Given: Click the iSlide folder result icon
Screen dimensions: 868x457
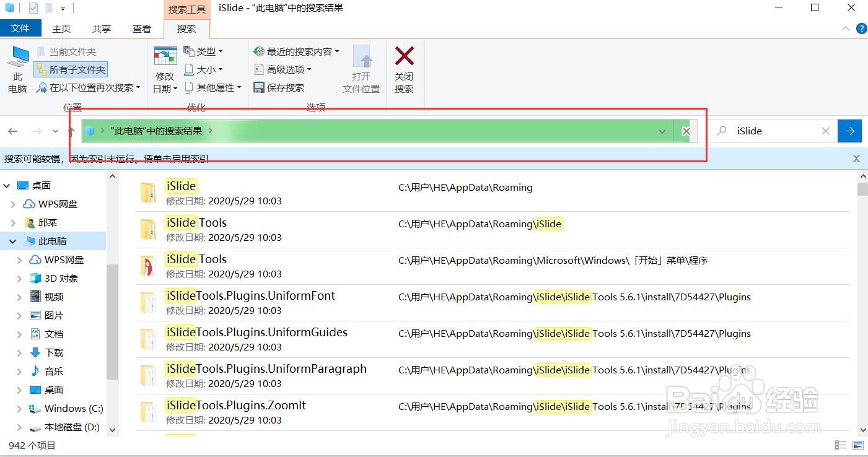Looking at the screenshot, I should pos(148,193).
